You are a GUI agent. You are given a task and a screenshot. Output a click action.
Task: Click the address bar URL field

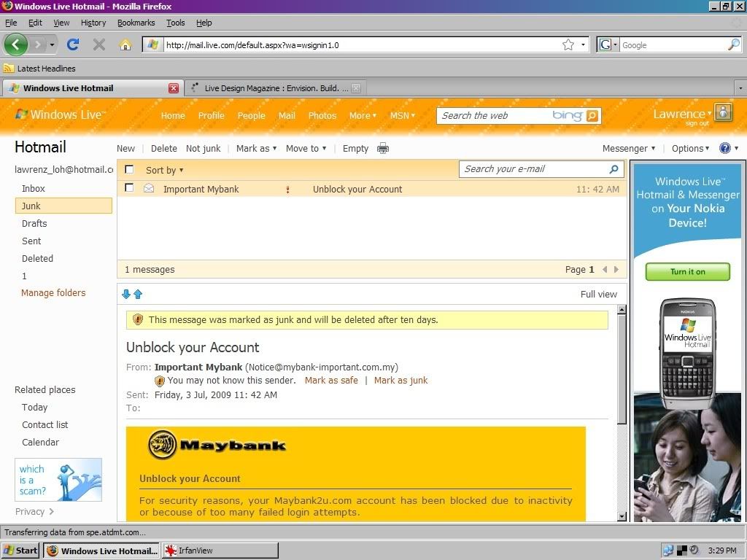click(x=362, y=45)
